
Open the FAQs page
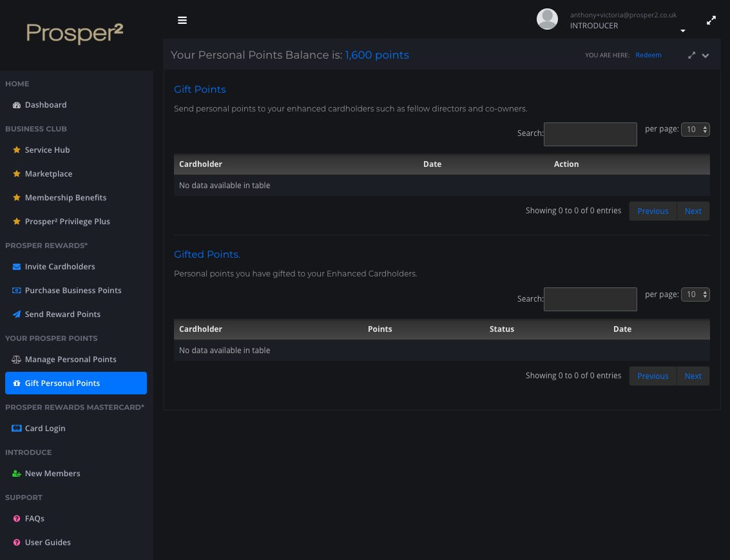click(x=34, y=519)
